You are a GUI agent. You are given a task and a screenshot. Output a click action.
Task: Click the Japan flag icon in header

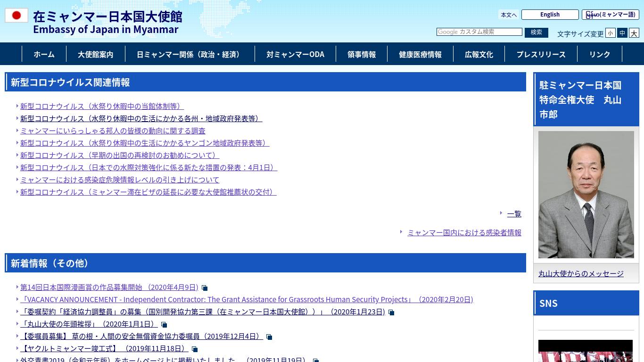[x=17, y=15]
